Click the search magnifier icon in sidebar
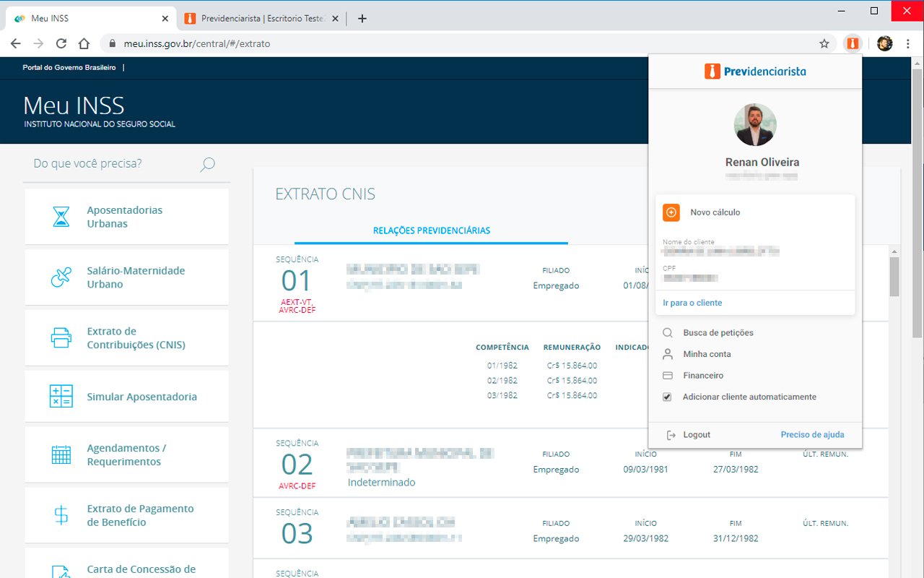Viewport: 924px width, 578px height. [207, 164]
